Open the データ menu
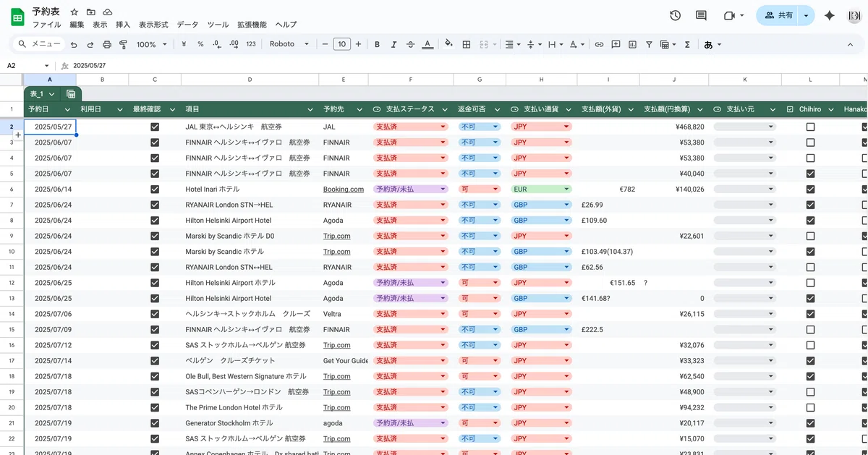868x455 pixels. [x=187, y=25]
